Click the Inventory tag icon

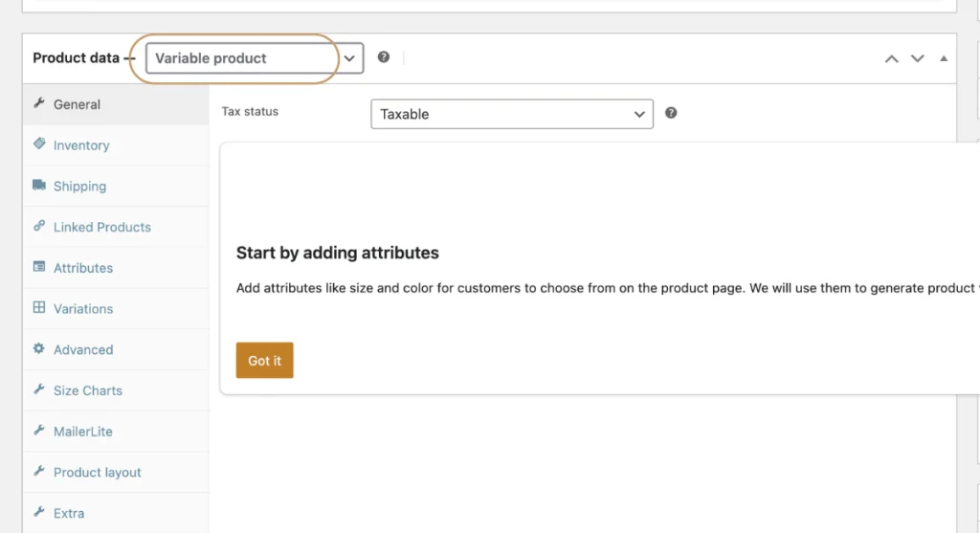pos(38,144)
